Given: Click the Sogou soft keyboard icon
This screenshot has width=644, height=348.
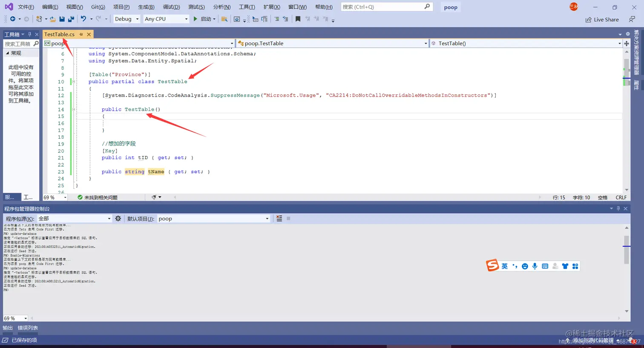Looking at the screenshot, I should coord(545,266).
